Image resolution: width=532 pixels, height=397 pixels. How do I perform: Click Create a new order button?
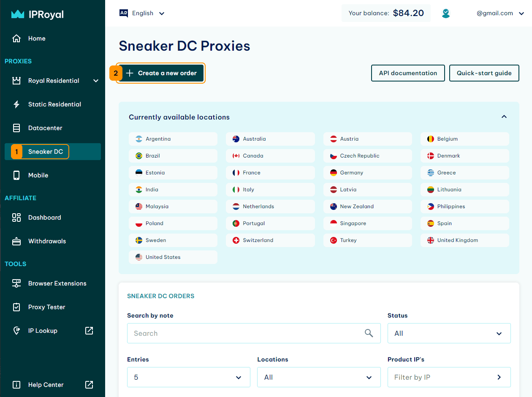pyautogui.click(x=160, y=73)
